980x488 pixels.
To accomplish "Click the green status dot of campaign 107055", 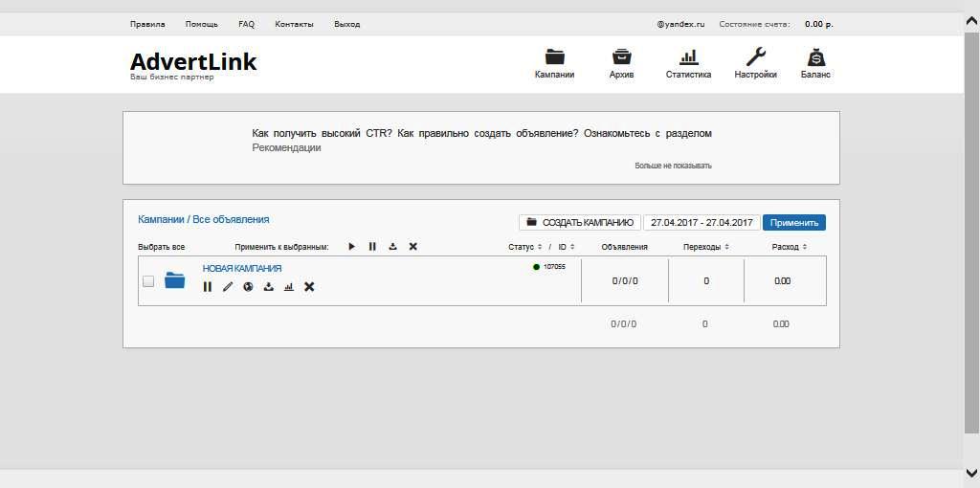I will (536, 267).
